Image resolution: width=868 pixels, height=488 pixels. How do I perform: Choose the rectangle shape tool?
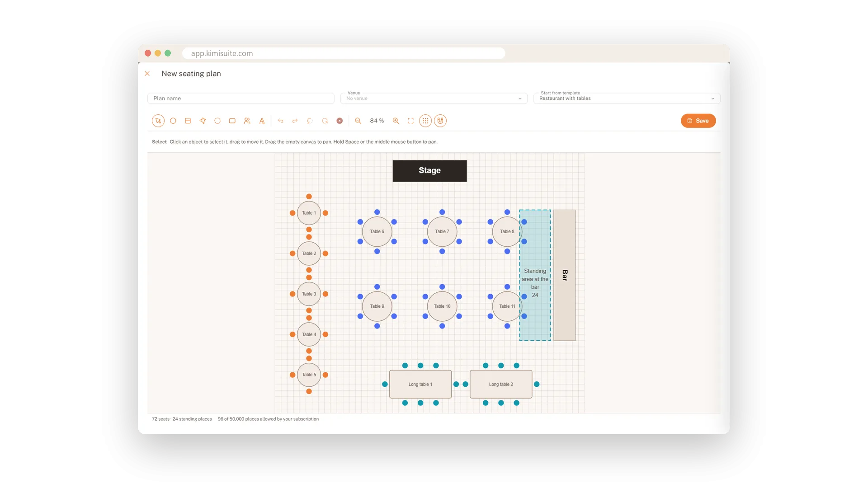pyautogui.click(x=232, y=121)
